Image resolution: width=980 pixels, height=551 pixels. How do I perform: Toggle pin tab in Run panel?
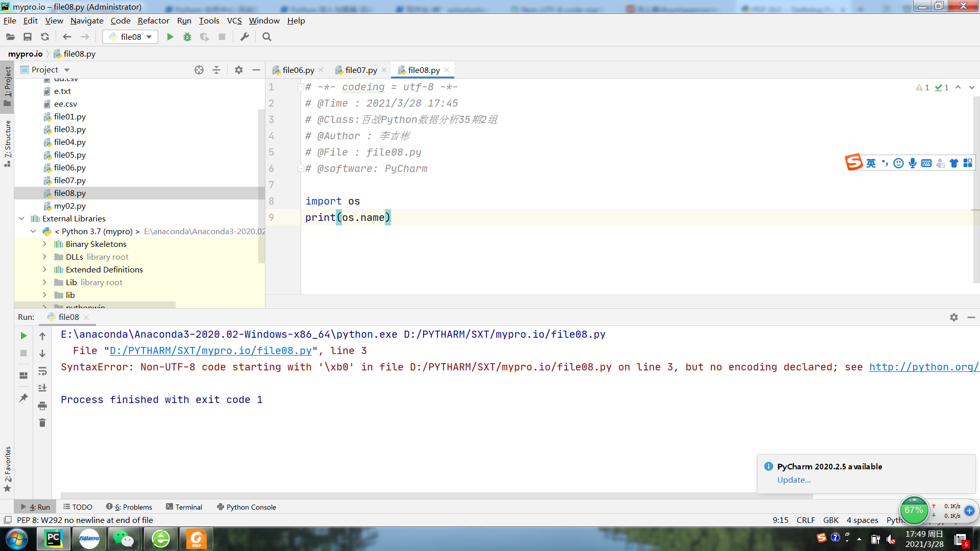point(23,397)
